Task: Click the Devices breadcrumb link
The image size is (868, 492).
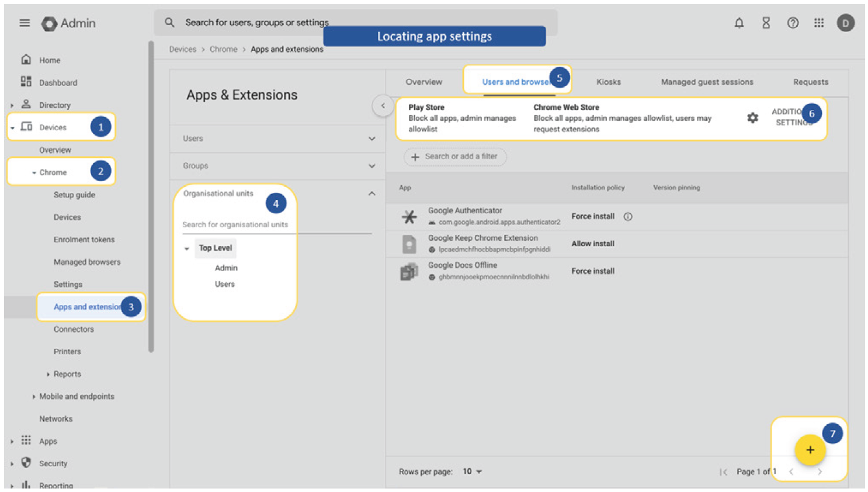Action: point(183,49)
